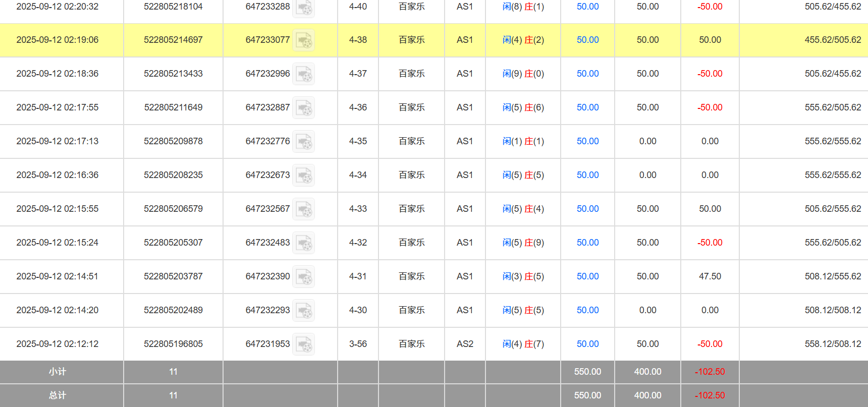View the video replay for round 647232776
Screen dimensions: 868x407
pyautogui.click(x=304, y=142)
